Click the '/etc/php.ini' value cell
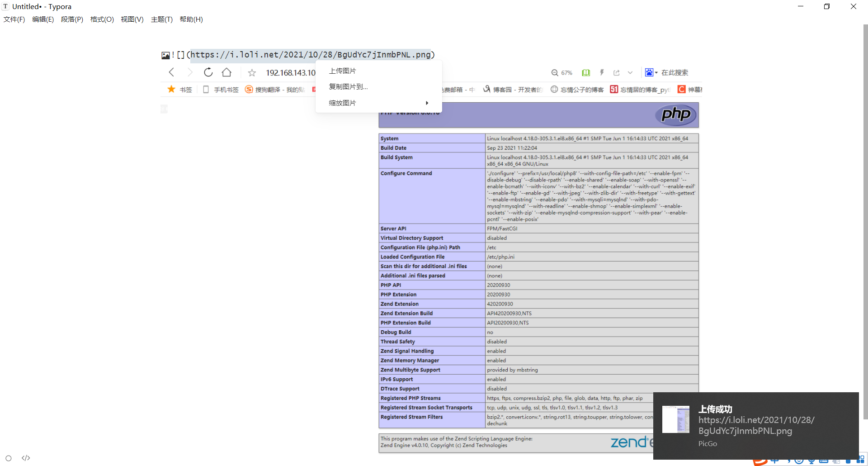The height and width of the screenshot is (466, 868). pos(592,257)
